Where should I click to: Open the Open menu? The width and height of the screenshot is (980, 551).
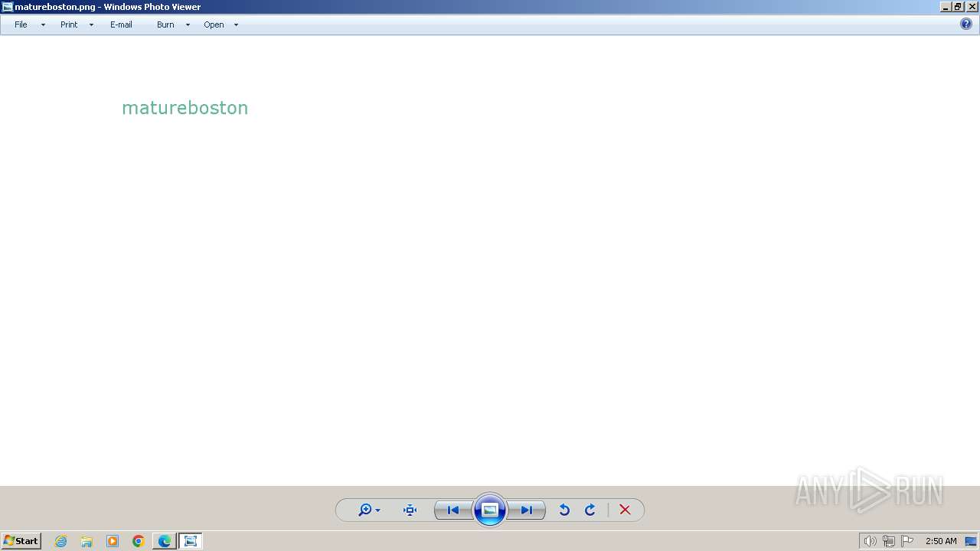[x=214, y=24]
